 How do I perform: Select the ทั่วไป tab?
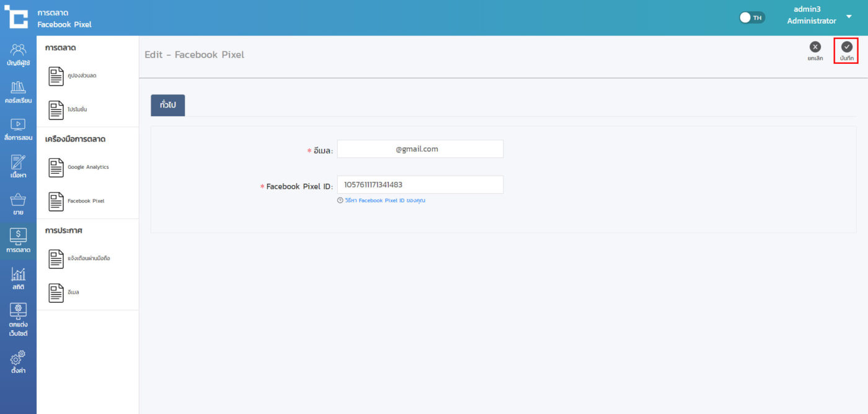pos(168,105)
